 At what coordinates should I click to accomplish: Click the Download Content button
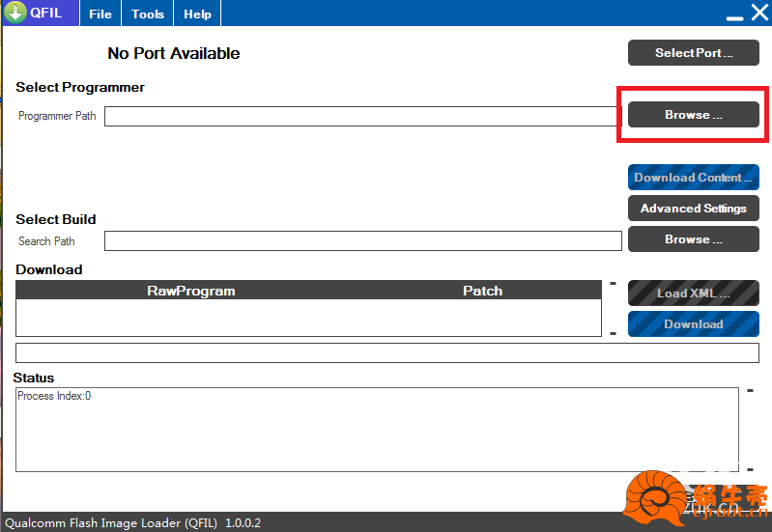click(693, 177)
